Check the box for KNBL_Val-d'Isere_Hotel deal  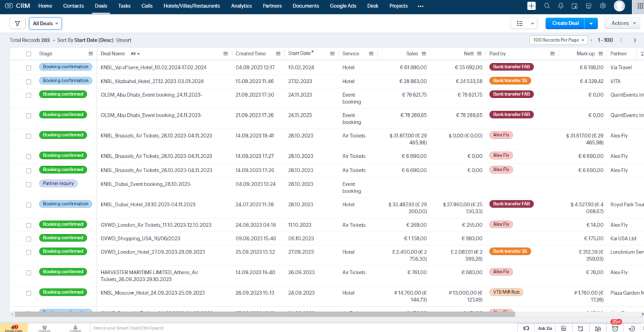click(28, 67)
